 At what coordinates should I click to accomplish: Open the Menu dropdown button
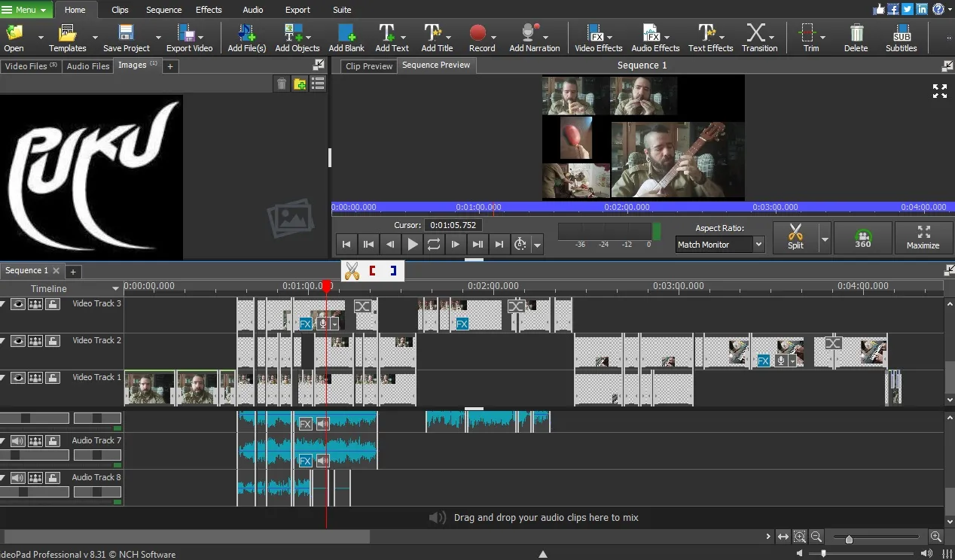pos(26,10)
